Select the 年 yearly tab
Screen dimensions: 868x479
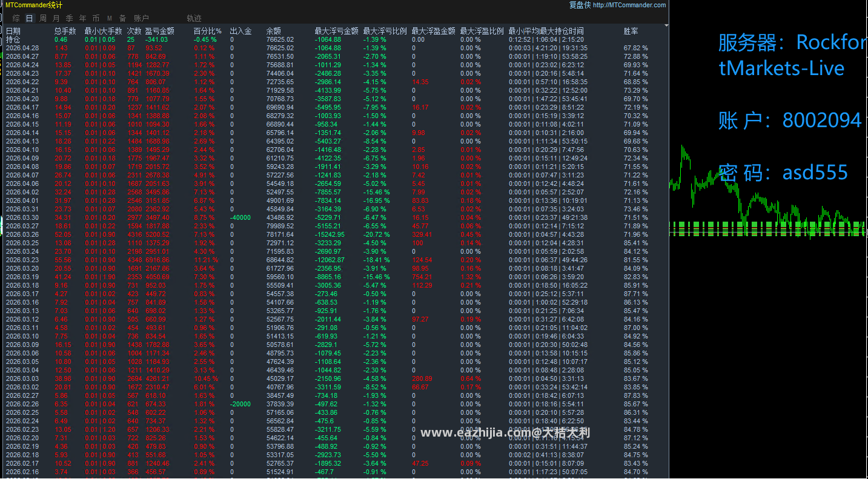(83, 19)
